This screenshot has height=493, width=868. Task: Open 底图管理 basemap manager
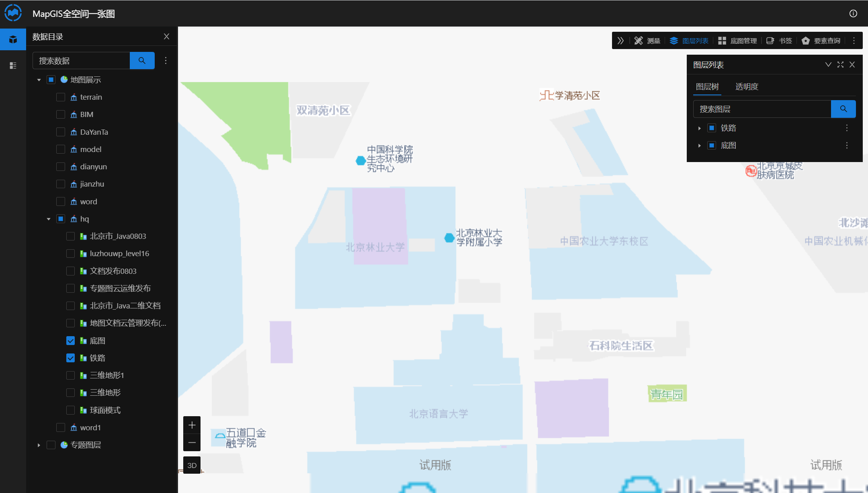click(x=737, y=41)
